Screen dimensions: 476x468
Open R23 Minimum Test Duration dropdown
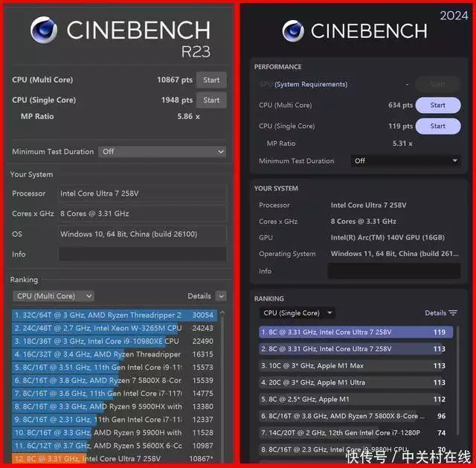click(162, 152)
